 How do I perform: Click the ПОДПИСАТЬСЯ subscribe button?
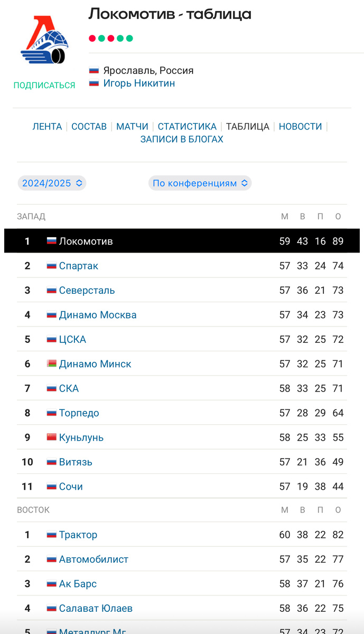pos(44,85)
